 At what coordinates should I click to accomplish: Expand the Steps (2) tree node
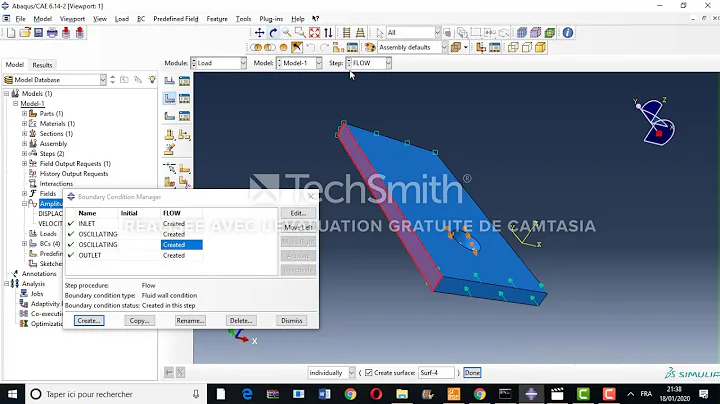(24, 153)
